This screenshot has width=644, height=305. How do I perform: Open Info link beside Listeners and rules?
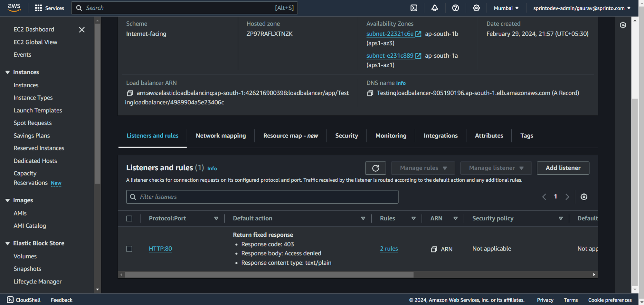pos(212,168)
